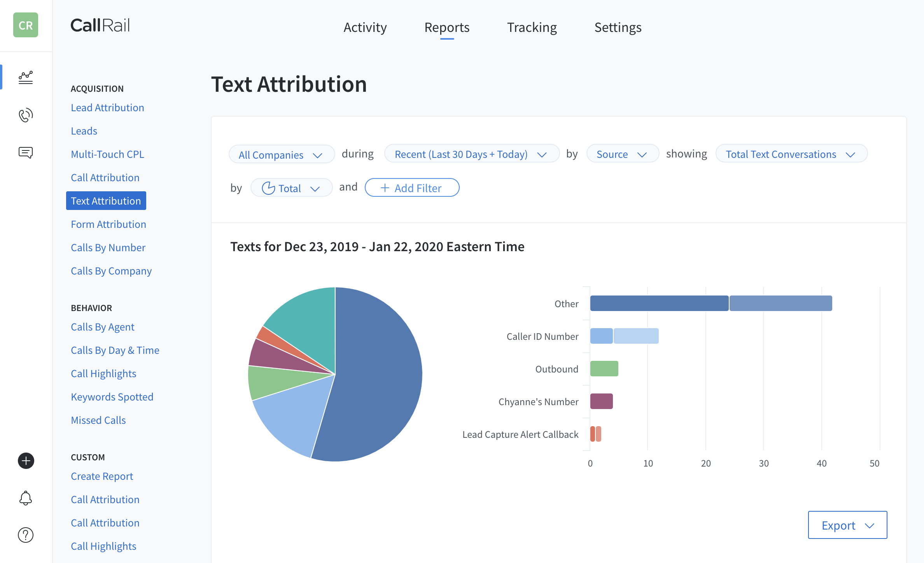Open the notifications bell icon
Viewport: 924px width, 563px height.
click(26, 498)
